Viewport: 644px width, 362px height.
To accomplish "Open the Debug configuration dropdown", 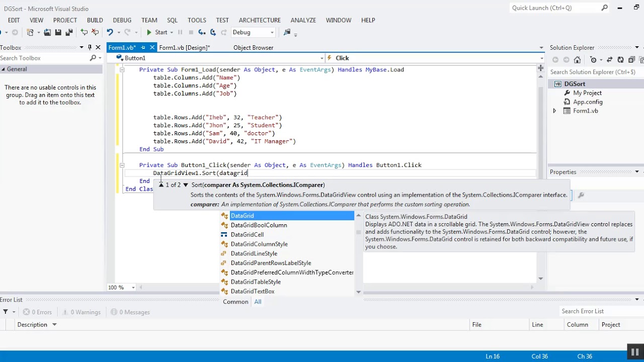I will tap(272, 32).
